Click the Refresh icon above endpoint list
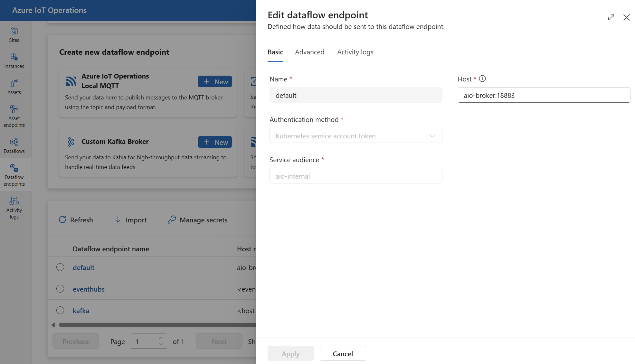Screen dimensions: 635x364 coord(62,219)
